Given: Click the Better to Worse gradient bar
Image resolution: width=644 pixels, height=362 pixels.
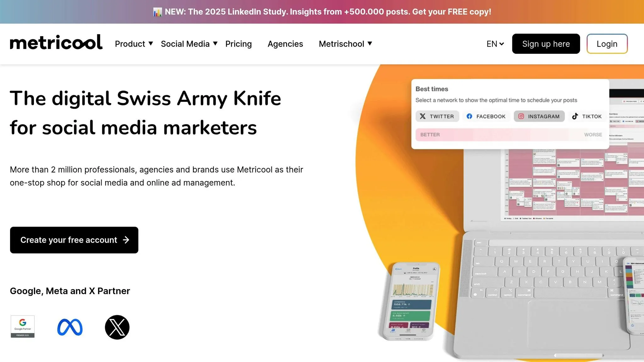Looking at the screenshot, I should [x=511, y=134].
